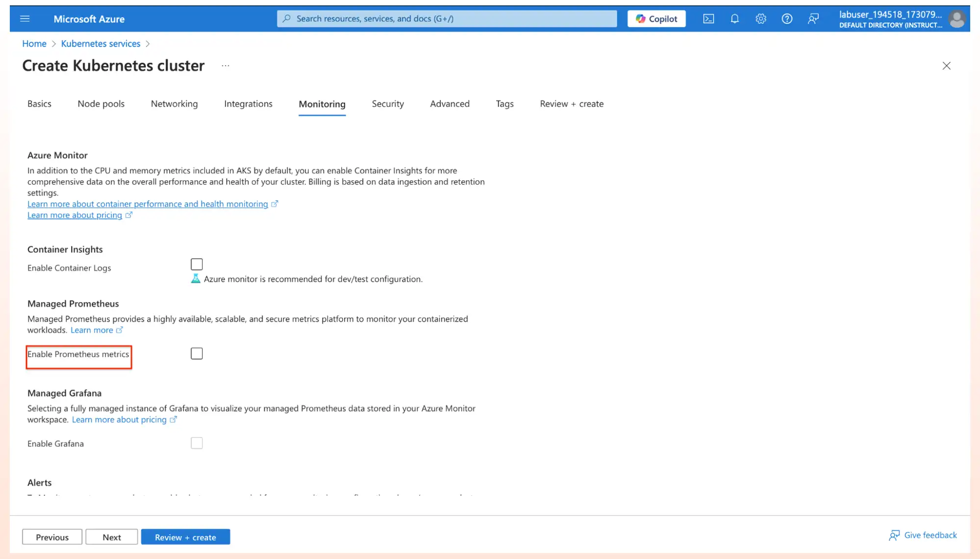Click the search magnifier icon

click(x=287, y=19)
